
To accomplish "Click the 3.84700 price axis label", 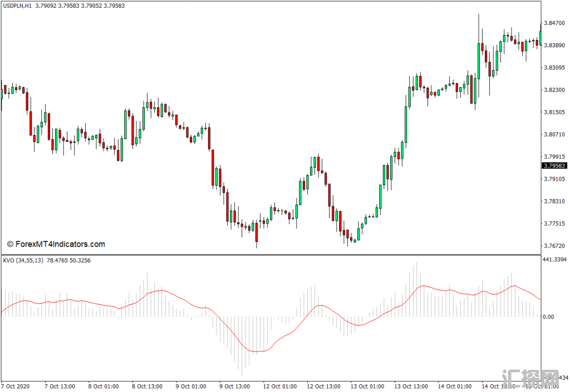I will (554, 23).
